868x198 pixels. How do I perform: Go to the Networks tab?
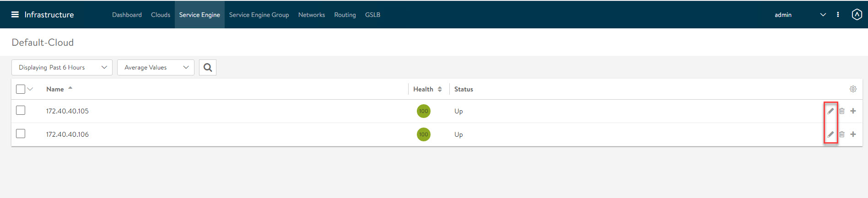tap(312, 15)
